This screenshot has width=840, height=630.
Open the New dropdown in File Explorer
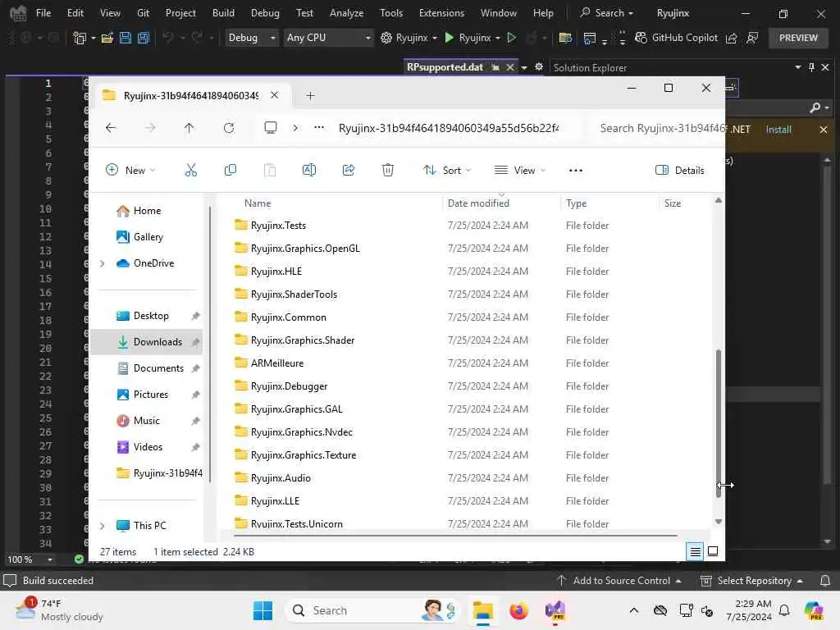[130, 171]
